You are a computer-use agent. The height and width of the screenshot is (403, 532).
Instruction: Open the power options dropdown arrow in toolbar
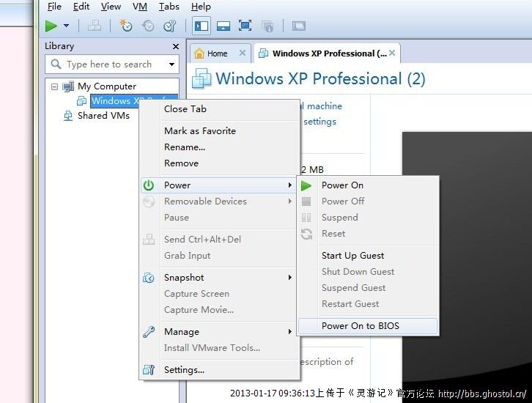67,26
